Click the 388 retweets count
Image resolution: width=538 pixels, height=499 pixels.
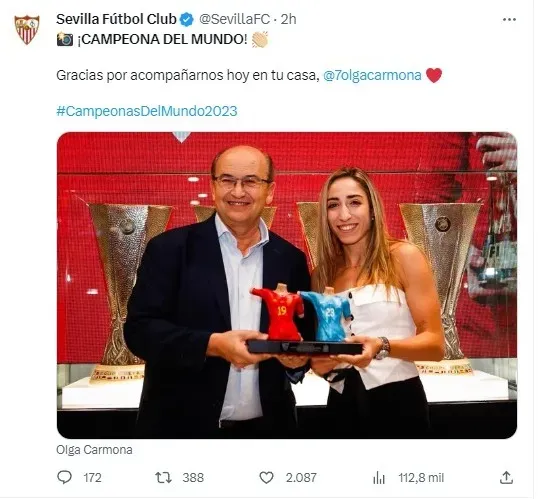pos(193,478)
